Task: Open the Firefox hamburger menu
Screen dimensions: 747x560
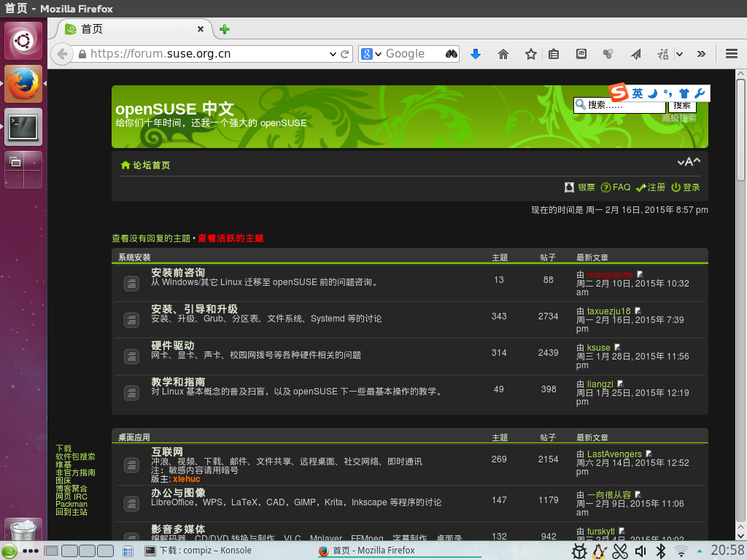Action: coord(732,54)
